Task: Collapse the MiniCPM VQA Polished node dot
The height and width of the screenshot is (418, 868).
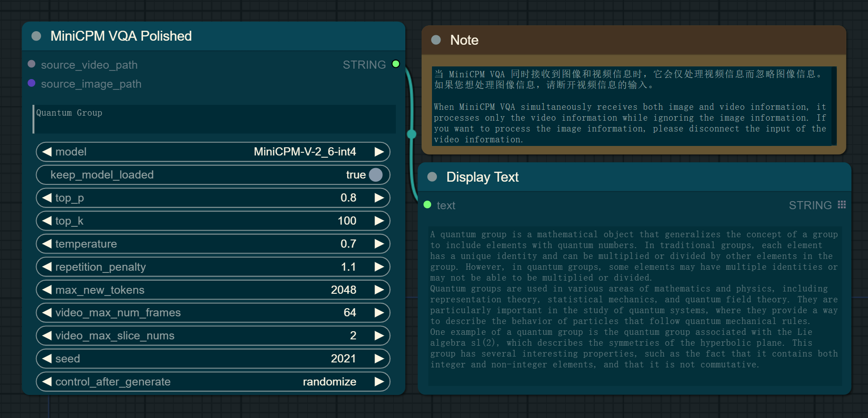Action: tap(37, 36)
